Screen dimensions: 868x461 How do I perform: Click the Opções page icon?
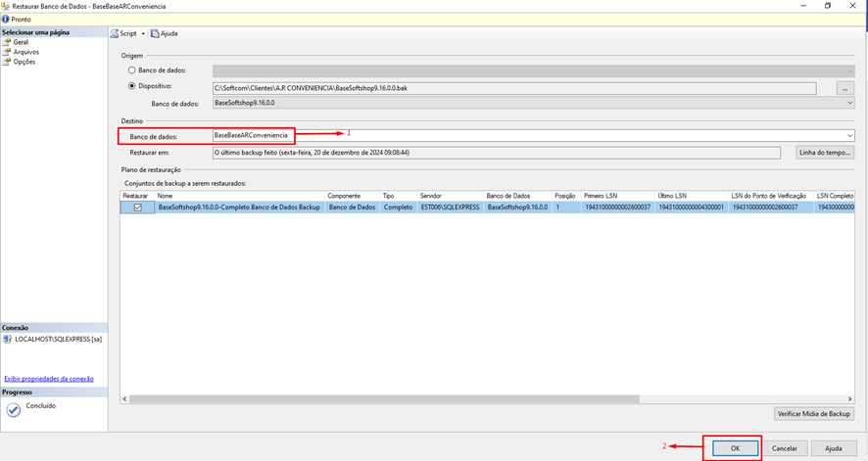pos(7,62)
